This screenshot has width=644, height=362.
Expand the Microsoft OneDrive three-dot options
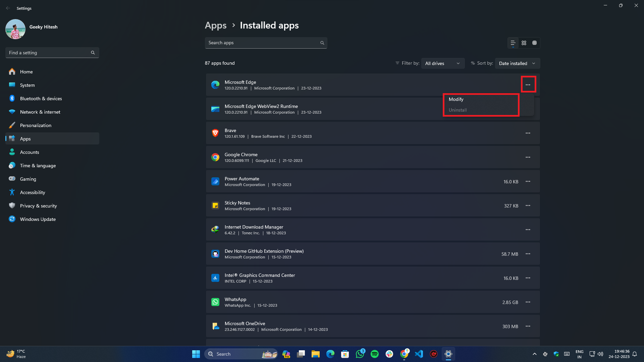528,326
